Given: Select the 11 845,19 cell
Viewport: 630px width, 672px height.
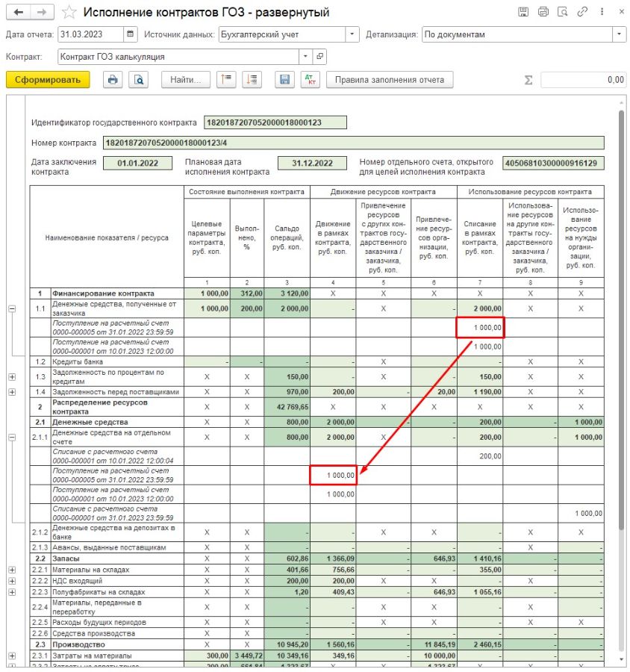Looking at the screenshot, I should 434,644.
